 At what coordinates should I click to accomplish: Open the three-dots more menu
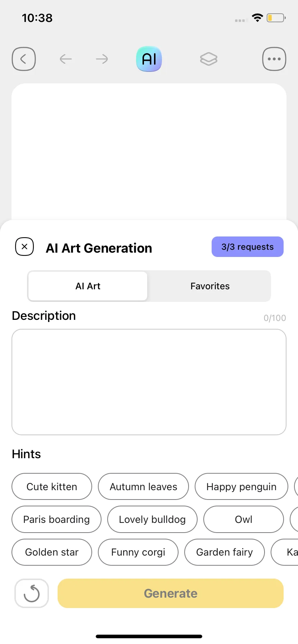coord(274,59)
